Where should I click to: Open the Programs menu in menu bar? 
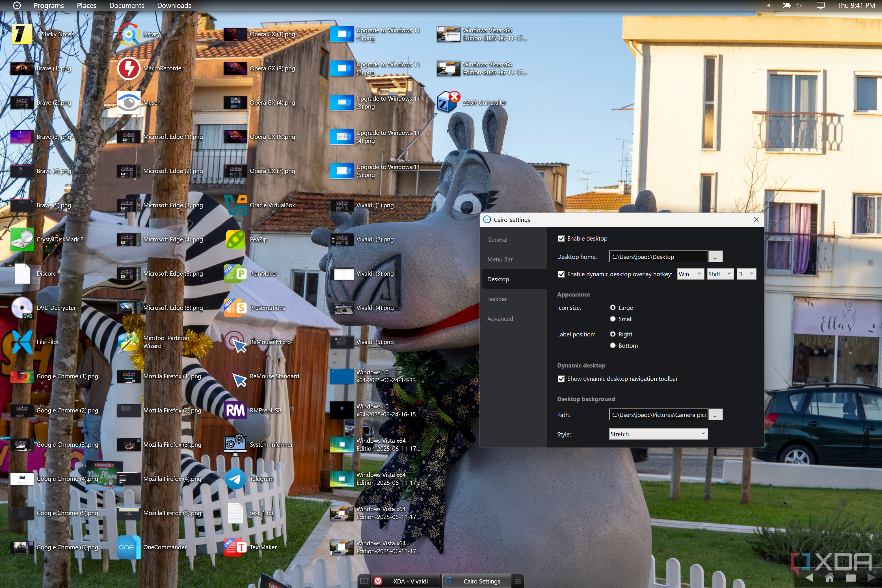click(48, 6)
